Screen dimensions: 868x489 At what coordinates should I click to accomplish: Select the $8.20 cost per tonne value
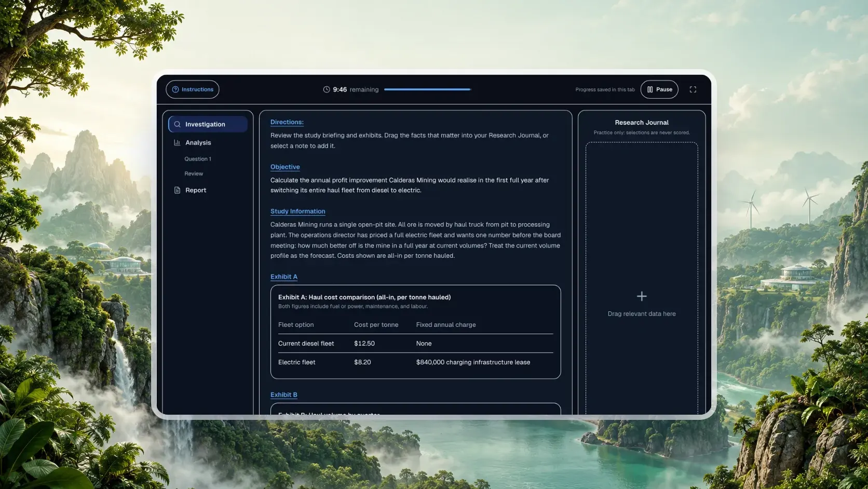362,362
